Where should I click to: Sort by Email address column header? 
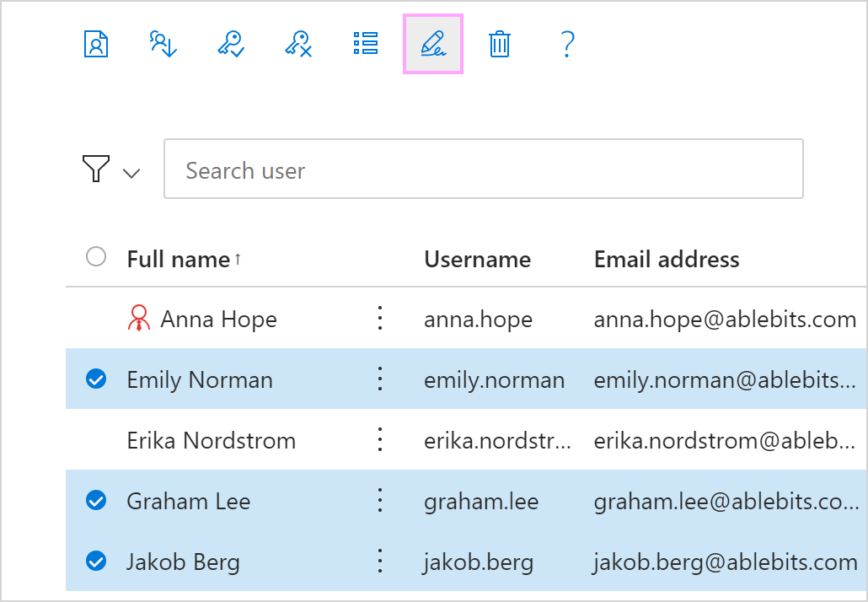tap(667, 259)
